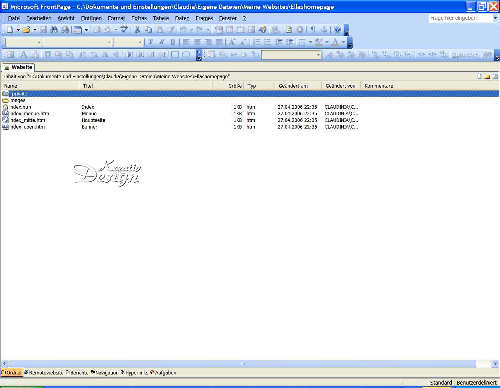Open the Einfügen menu
The width and height of the screenshot is (500, 388).
coord(91,18)
